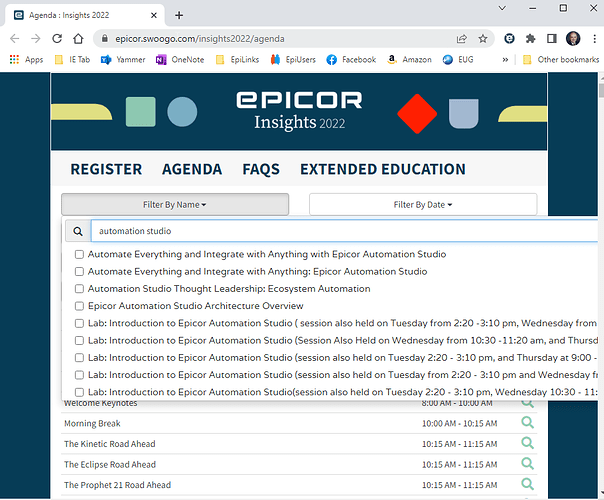The image size is (604, 500).
Task: Open the Chrome three-dot menu
Action: (x=595, y=39)
